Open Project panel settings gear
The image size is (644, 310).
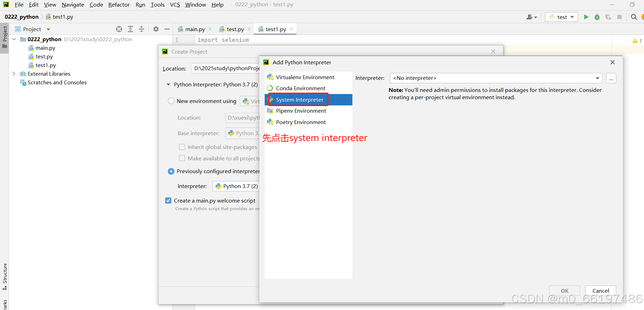(156, 29)
